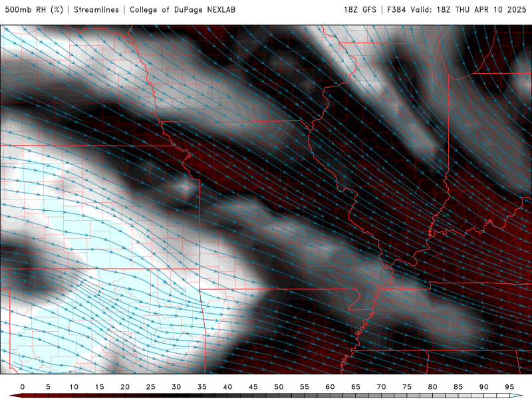Click the colorbar label '50'

point(279,387)
